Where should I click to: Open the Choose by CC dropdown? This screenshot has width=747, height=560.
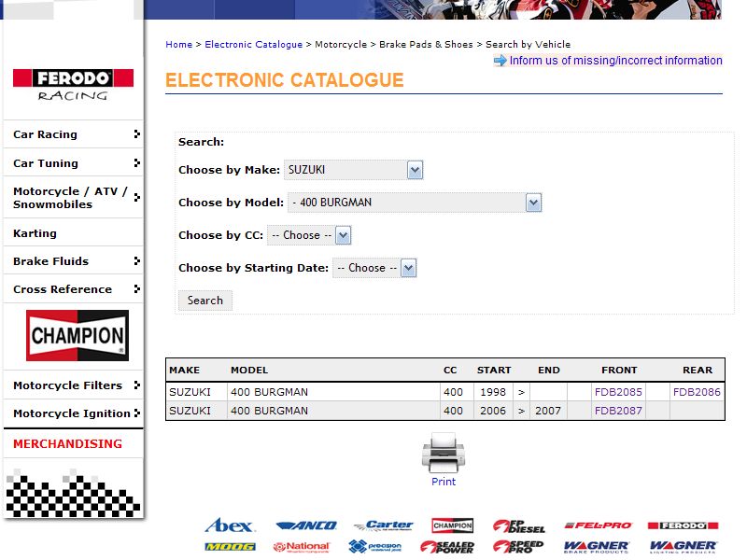point(309,235)
